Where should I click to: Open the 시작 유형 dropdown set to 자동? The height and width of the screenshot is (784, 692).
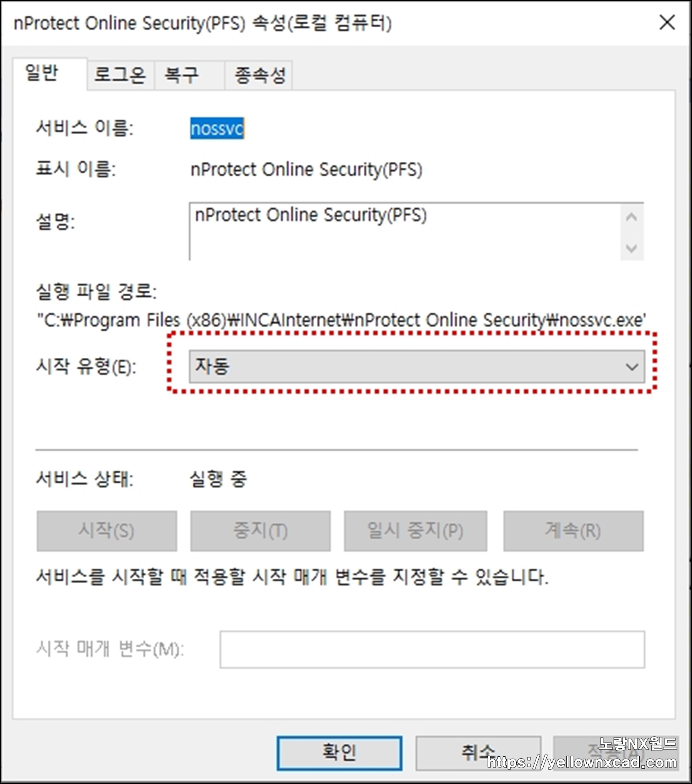tap(417, 366)
